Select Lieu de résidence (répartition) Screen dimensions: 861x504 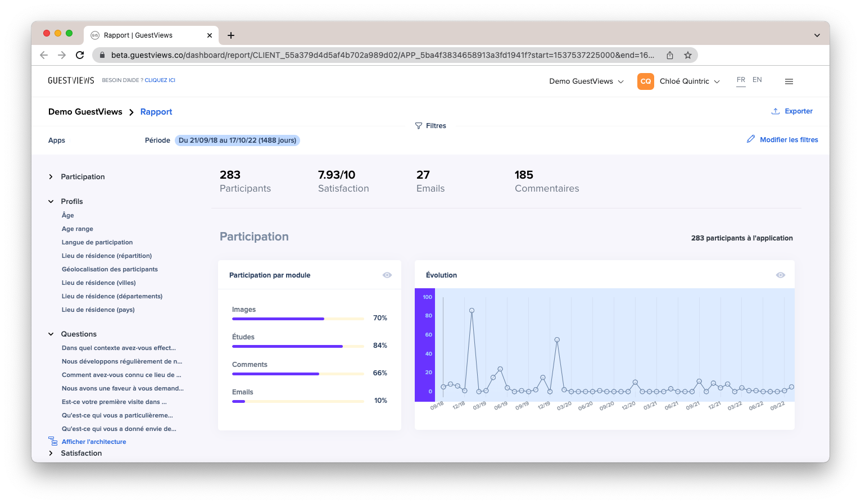[107, 256]
